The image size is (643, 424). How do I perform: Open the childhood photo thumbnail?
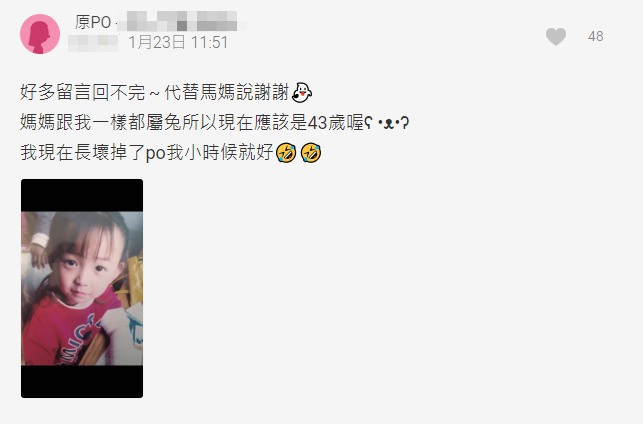click(x=82, y=288)
